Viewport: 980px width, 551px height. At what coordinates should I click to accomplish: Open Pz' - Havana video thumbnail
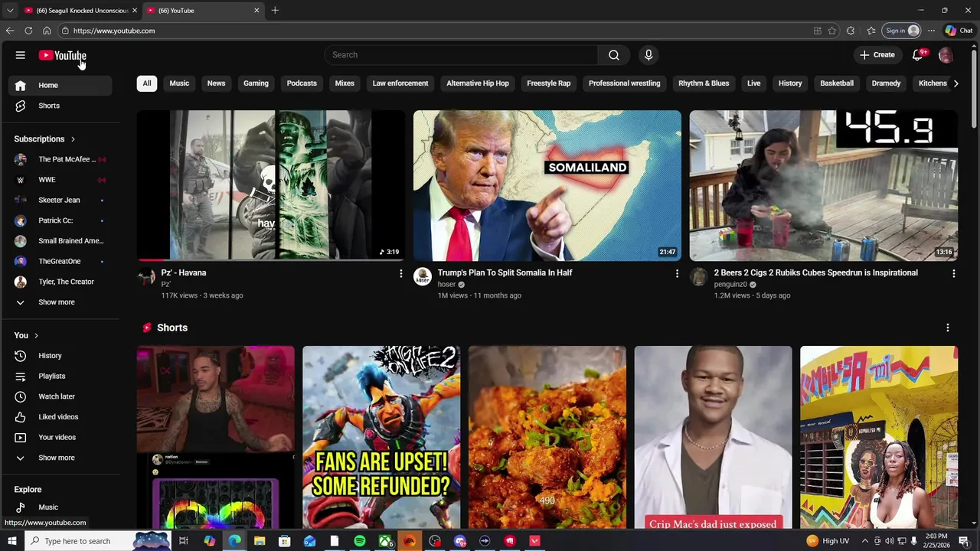click(271, 185)
